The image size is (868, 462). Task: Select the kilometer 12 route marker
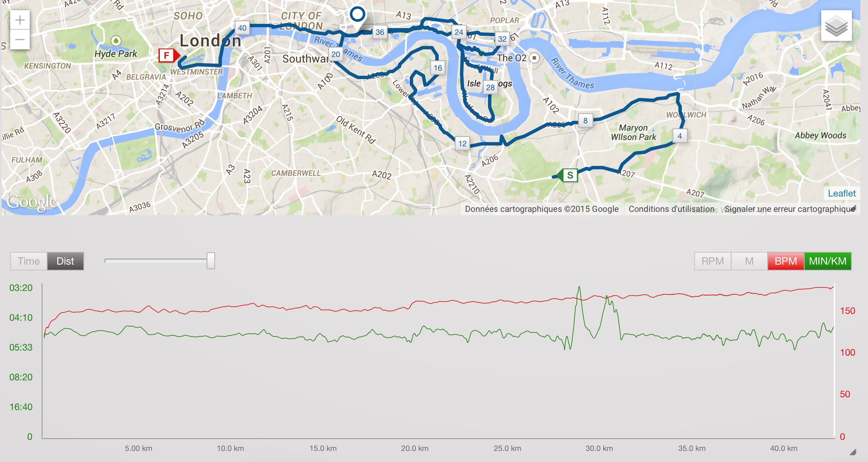pos(462,144)
